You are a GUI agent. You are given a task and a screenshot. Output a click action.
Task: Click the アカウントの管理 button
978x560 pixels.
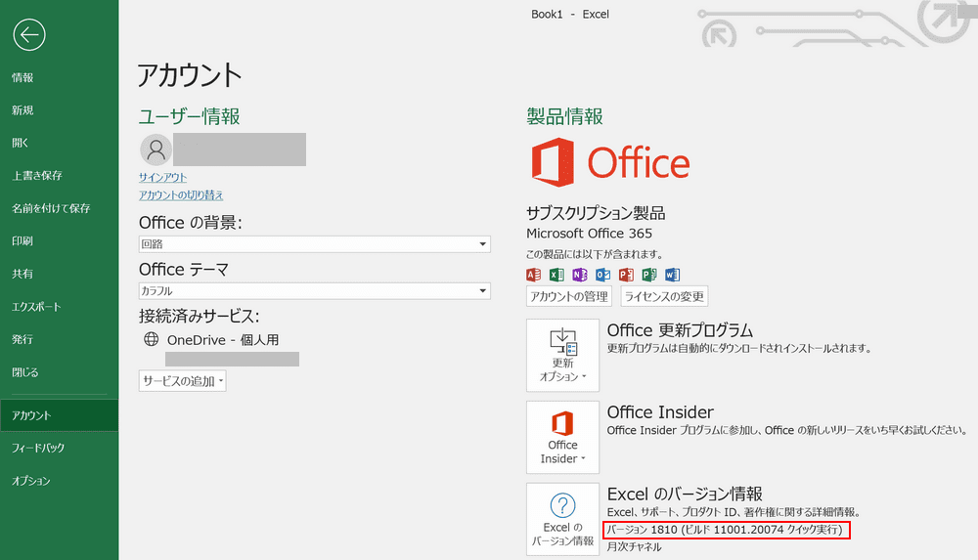569,296
